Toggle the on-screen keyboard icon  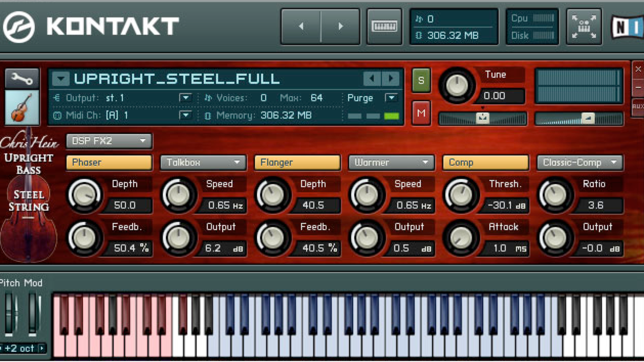(384, 26)
